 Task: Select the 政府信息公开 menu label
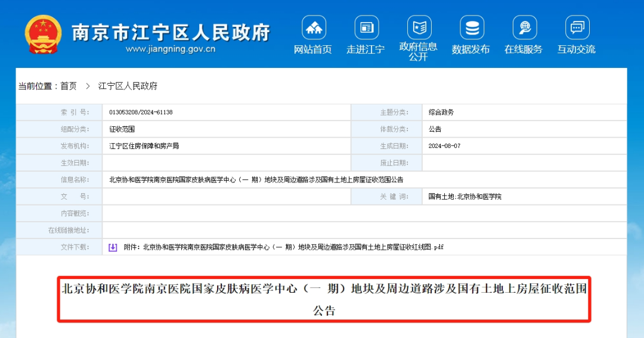click(418, 52)
